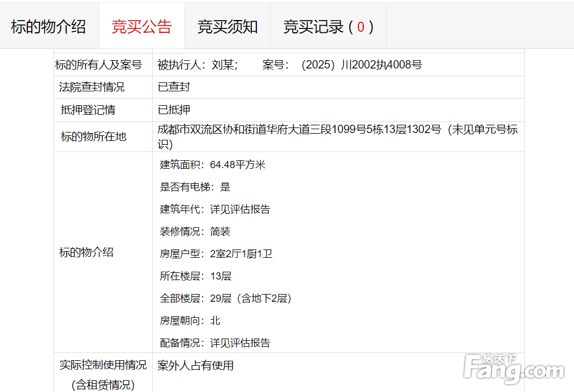
Task: Open the 竞买须知 tab
Action: point(227,26)
